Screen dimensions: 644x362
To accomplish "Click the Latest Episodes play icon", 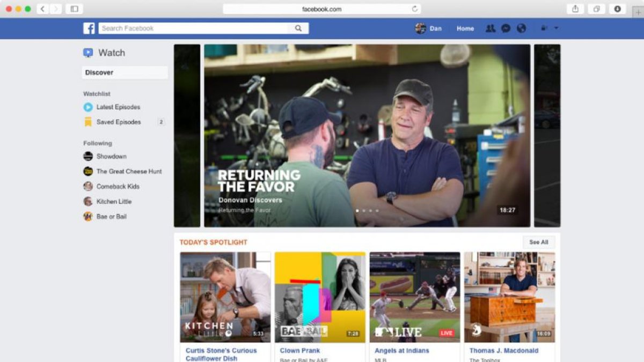I will pyautogui.click(x=87, y=107).
